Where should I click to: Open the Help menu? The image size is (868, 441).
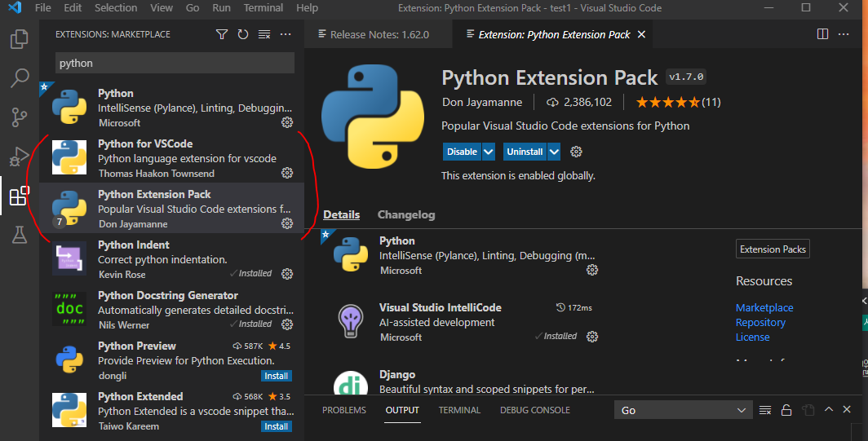click(308, 8)
